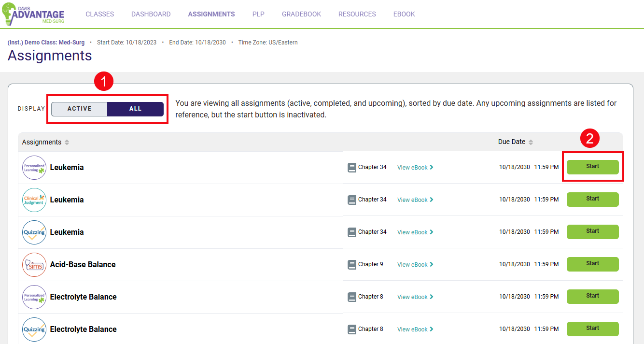The height and width of the screenshot is (344, 644).
Task: Click the Clinical Judgment icon for Leukemia
Action: point(34,200)
